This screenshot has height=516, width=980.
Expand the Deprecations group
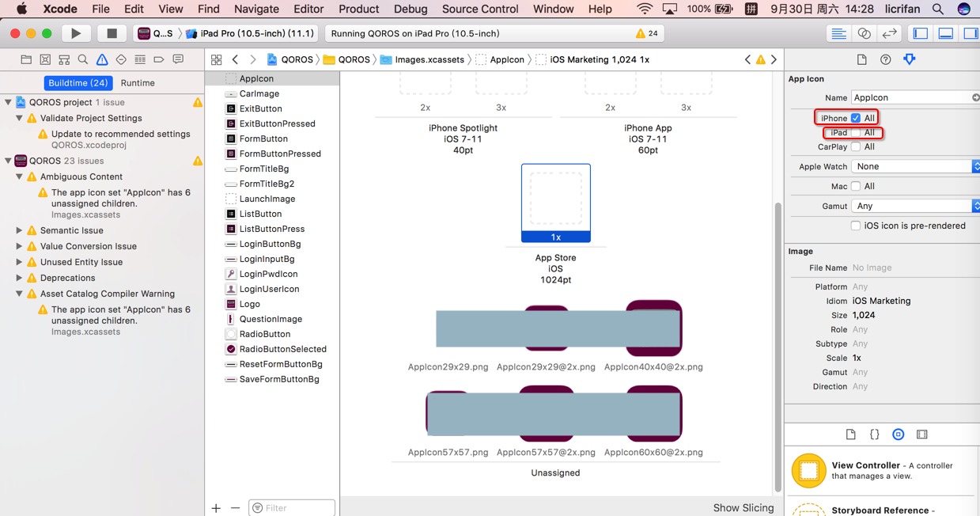(x=19, y=278)
